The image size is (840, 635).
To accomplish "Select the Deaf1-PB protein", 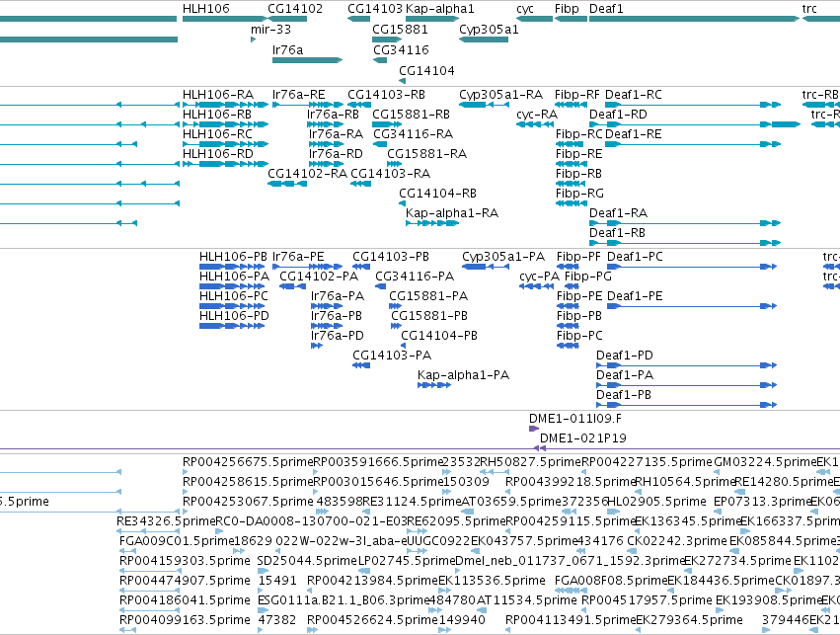I will 686,405.
